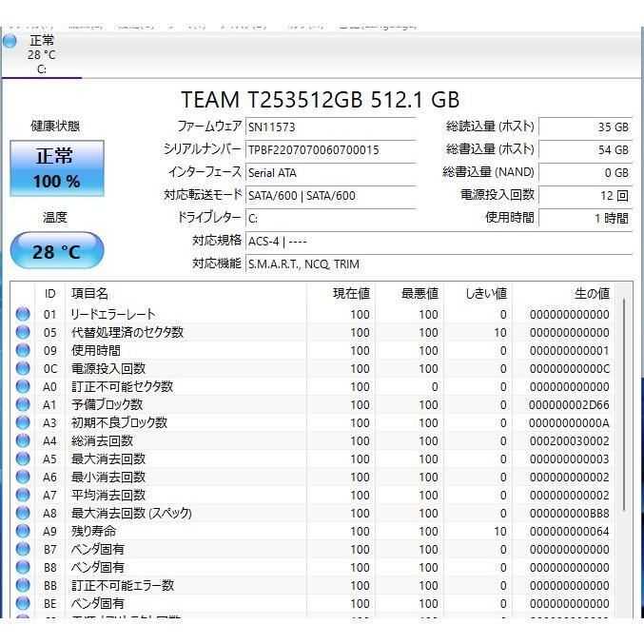
Task: Click the 最悪値 column header
Action: (x=409, y=294)
